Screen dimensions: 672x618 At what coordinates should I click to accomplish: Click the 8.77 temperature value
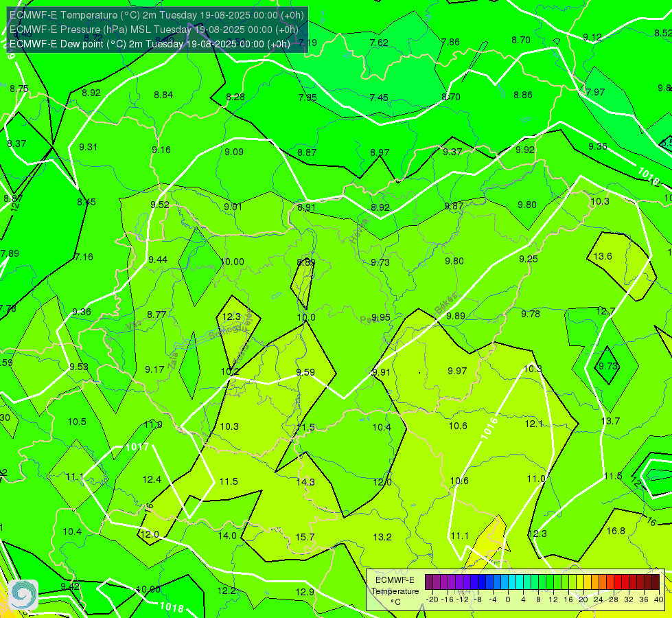pos(157,314)
